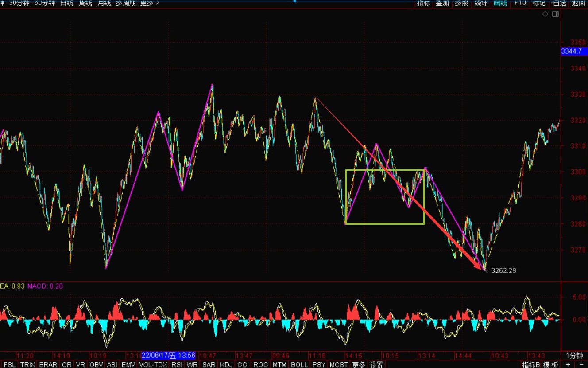Open the 多周期 multi-period view
This screenshot has width=588, height=368.
coord(126,3)
